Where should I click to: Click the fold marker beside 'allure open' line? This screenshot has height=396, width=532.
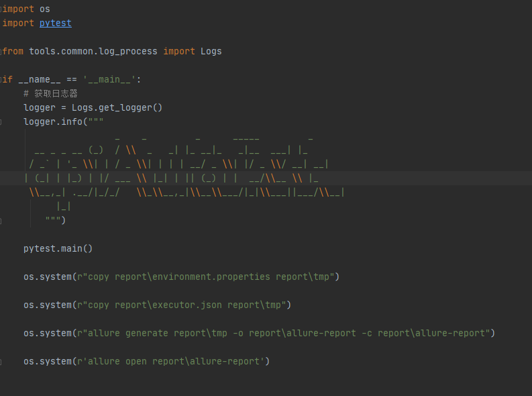[x=1, y=362]
